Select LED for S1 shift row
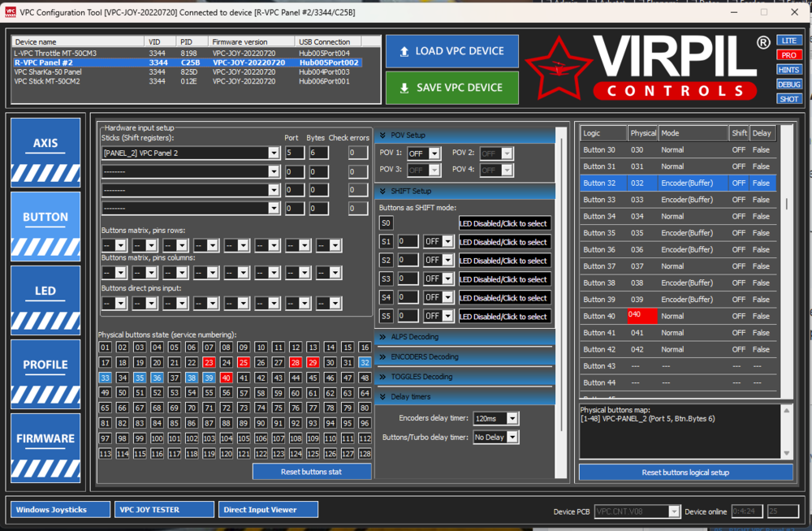Screen dimensions: 812x531 point(504,242)
